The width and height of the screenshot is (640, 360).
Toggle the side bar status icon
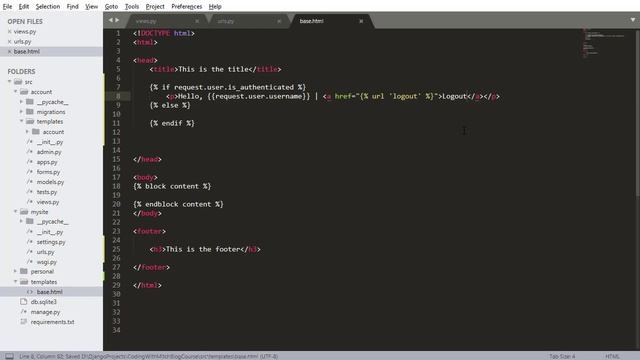click(9, 356)
